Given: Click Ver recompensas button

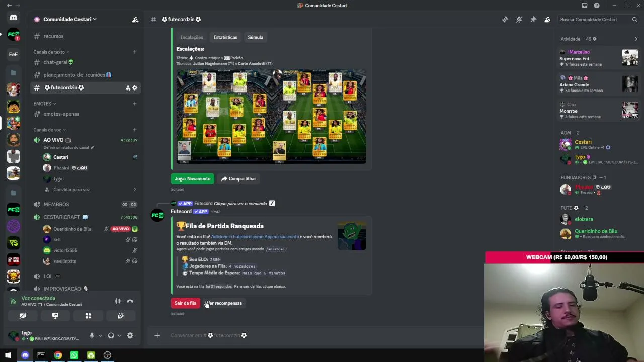Looking at the screenshot, I should (x=224, y=303).
